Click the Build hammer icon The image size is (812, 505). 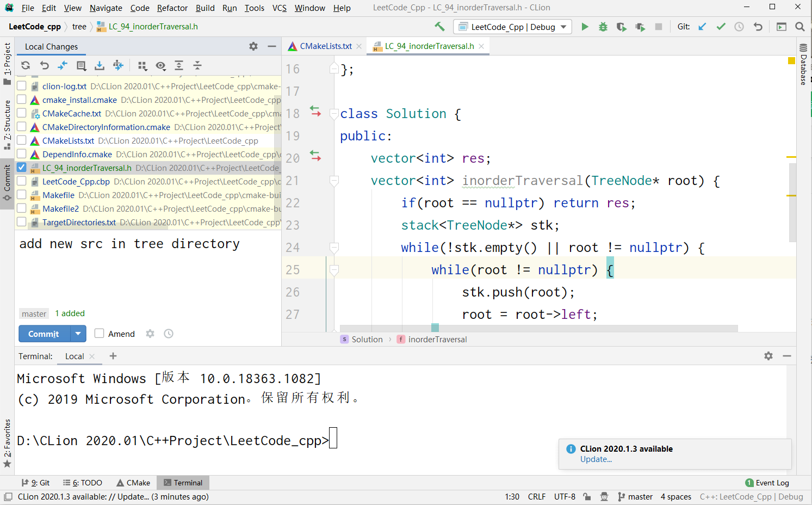[439, 27]
